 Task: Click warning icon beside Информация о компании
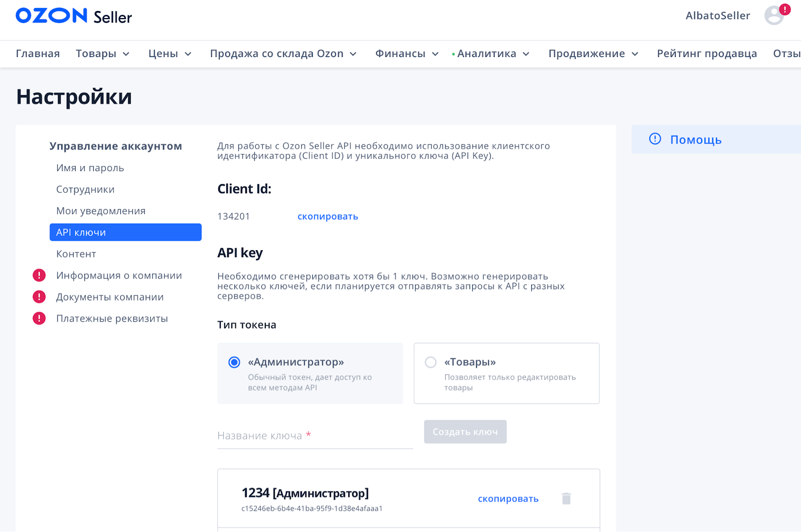tap(39, 275)
